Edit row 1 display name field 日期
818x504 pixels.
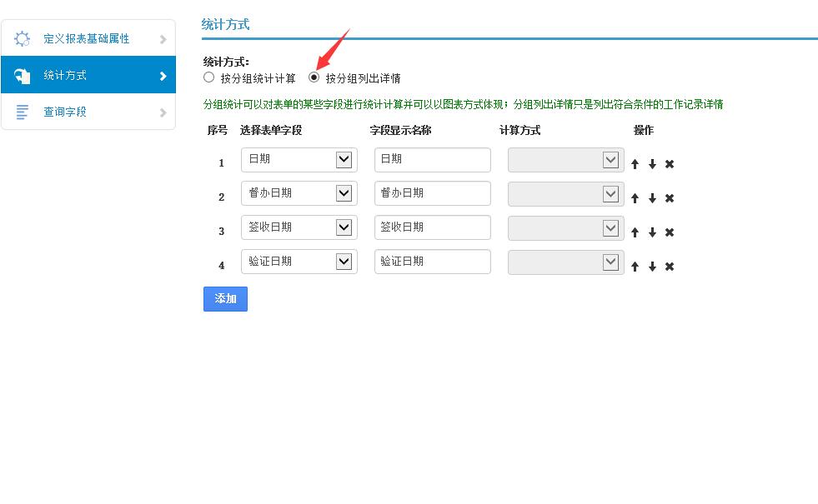(x=433, y=159)
